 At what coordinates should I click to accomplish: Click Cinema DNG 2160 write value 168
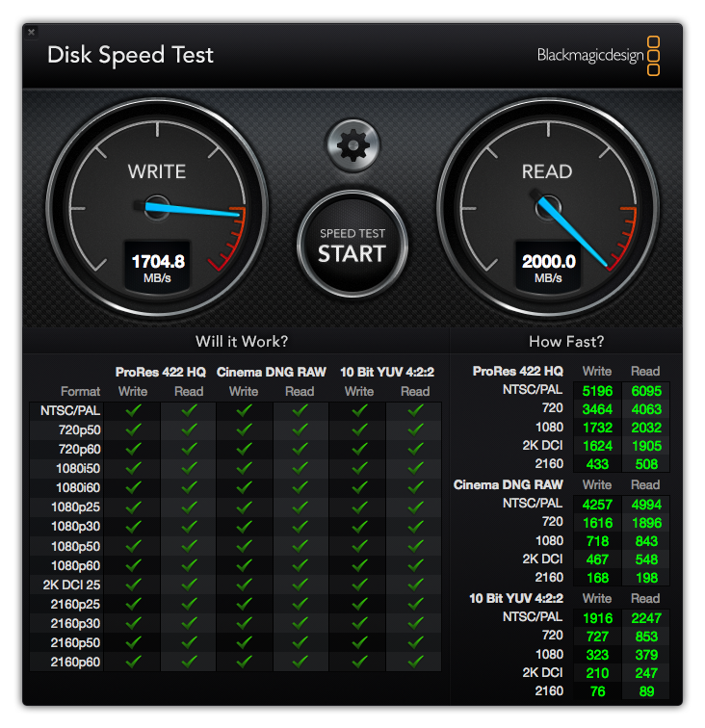point(597,578)
